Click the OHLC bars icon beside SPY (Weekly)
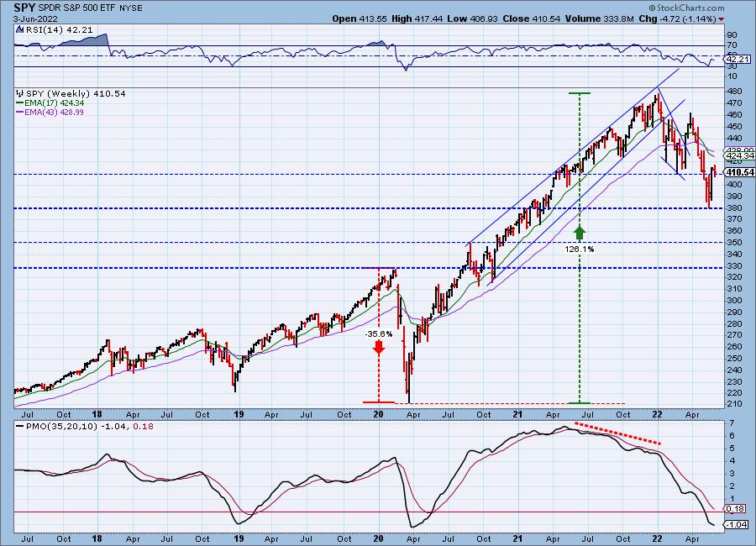 pos(20,93)
